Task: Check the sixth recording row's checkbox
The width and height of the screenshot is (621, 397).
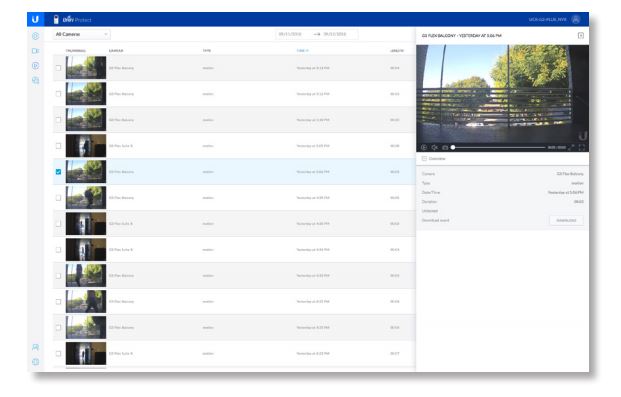Action: coord(58,198)
